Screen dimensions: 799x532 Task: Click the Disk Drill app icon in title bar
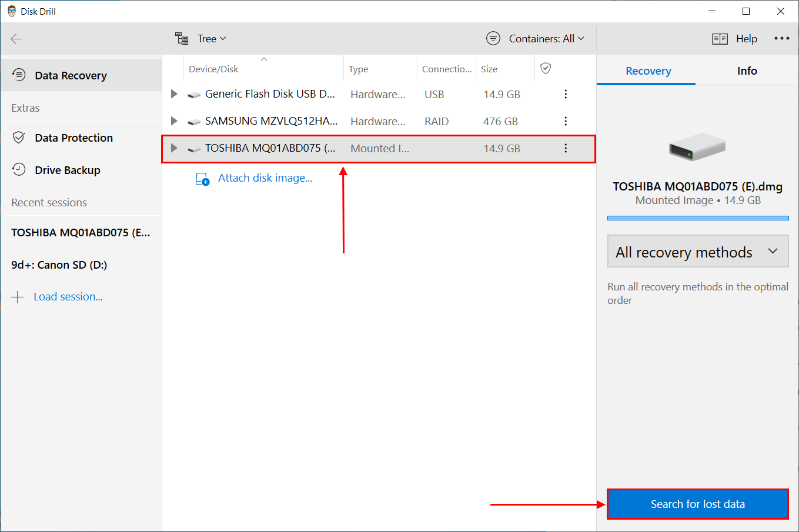(x=12, y=11)
